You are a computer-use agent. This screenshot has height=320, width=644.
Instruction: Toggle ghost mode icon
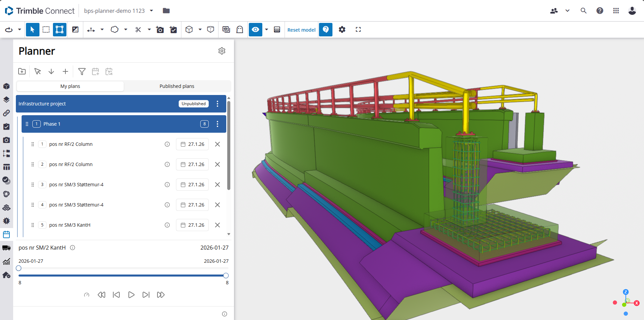point(240,30)
